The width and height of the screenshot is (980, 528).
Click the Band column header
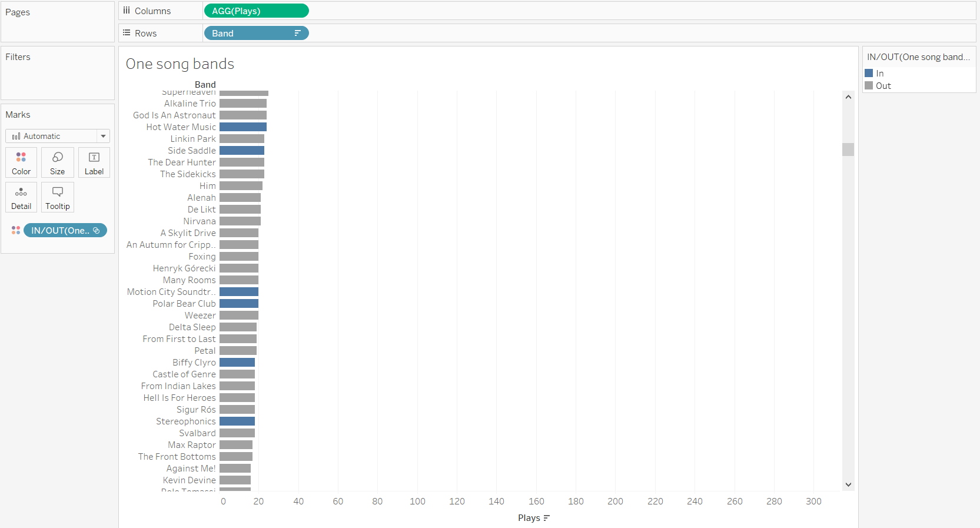coord(205,85)
